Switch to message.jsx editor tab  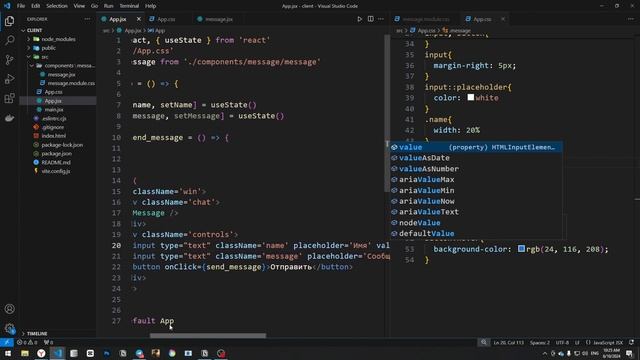coord(219,19)
